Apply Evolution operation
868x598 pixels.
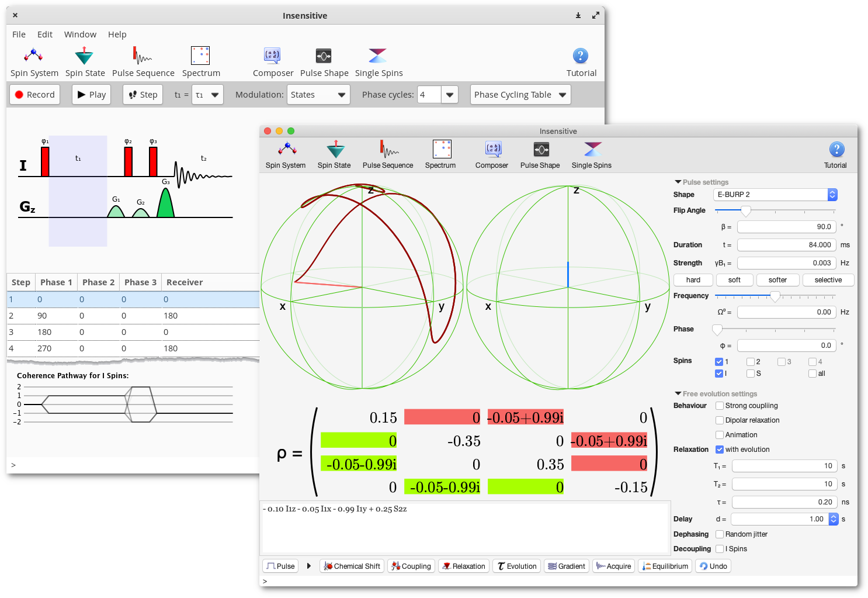pos(516,566)
